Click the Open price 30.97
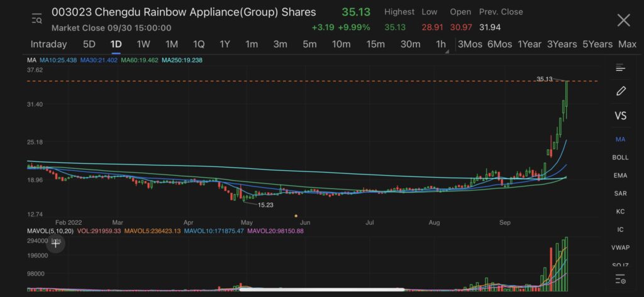Image resolution: width=644 pixels, height=297 pixels. click(461, 28)
